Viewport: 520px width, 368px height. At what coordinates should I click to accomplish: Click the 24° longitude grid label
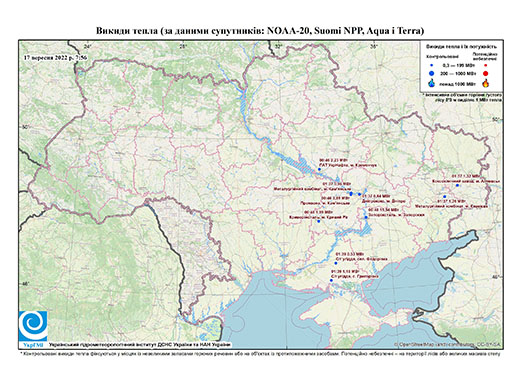tap(88, 46)
